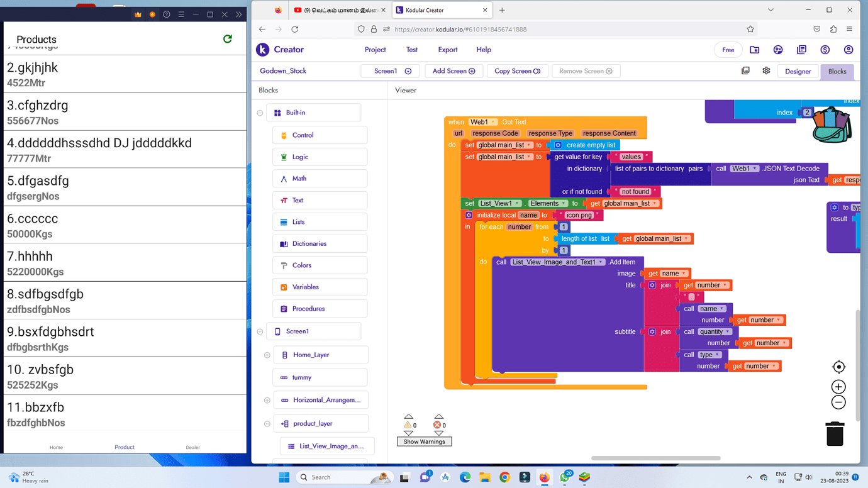Click Add Screen in the toolbar

(x=453, y=70)
